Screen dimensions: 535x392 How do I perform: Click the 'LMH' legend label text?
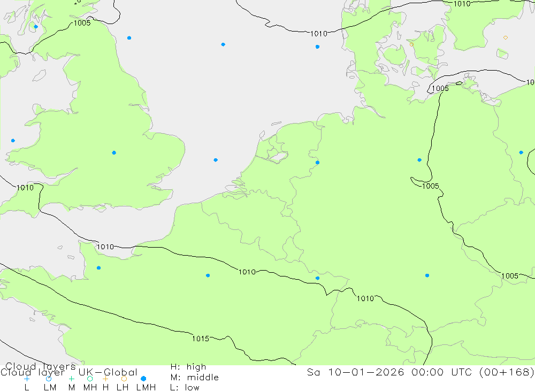tap(146, 388)
